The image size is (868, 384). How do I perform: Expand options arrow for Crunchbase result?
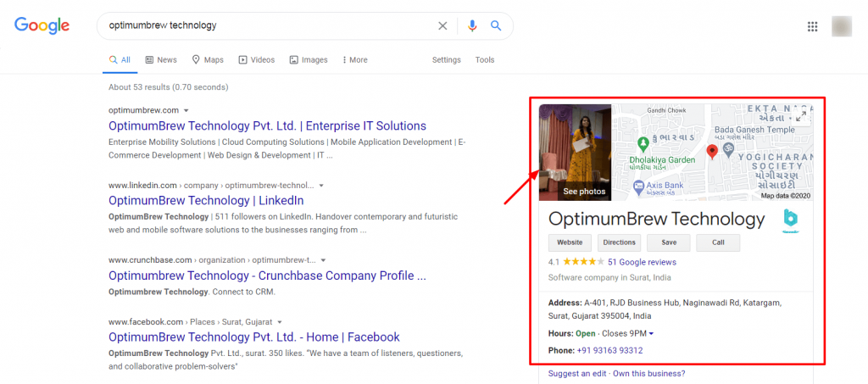(x=323, y=260)
